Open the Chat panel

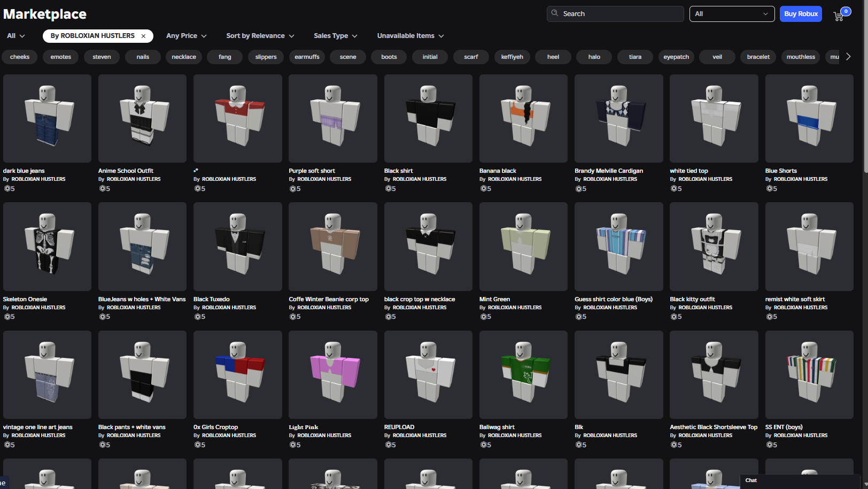coord(800,480)
